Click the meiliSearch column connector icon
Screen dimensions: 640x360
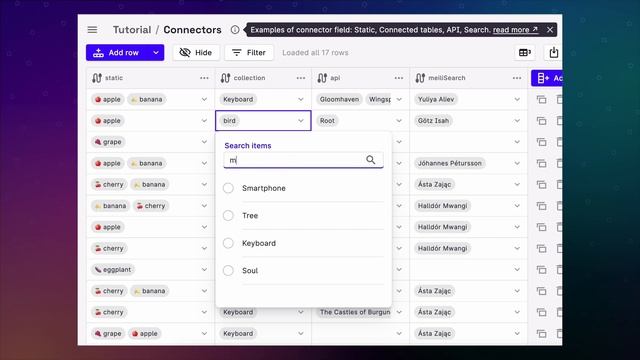pyautogui.click(x=420, y=78)
